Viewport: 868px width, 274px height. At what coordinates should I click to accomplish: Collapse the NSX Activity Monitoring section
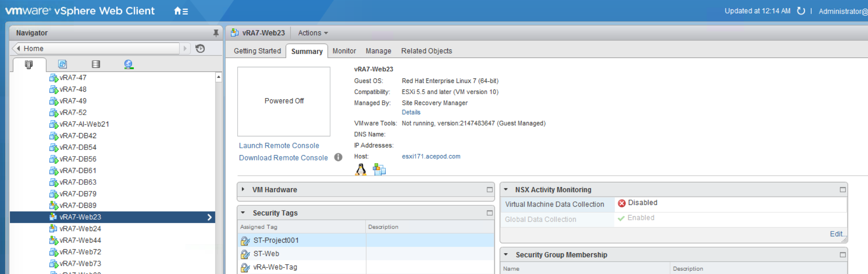pos(505,189)
